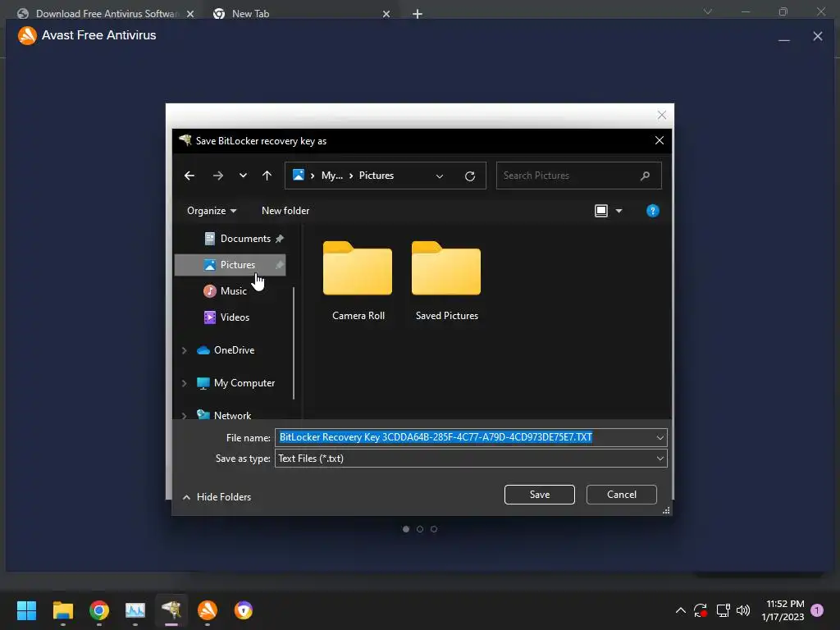This screenshot has width=840, height=630.
Task: Create a New folder
Action: click(285, 211)
